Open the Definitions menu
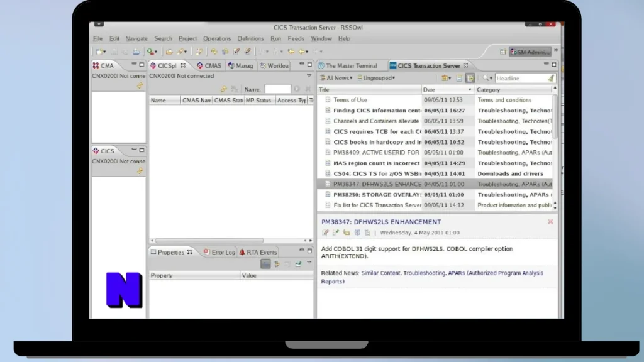644x362 pixels. tap(250, 38)
